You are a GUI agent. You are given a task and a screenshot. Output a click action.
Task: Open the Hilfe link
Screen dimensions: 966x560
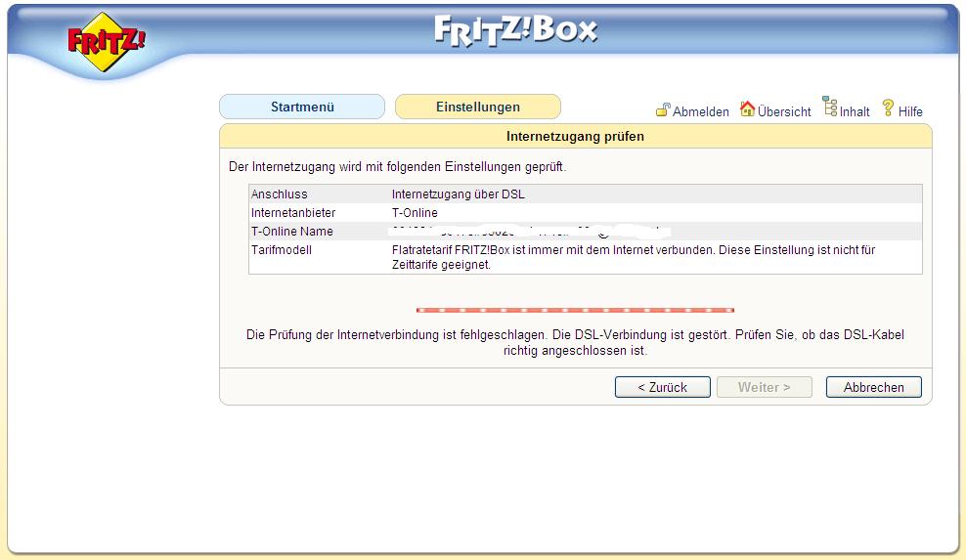pyautogui.click(x=910, y=111)
